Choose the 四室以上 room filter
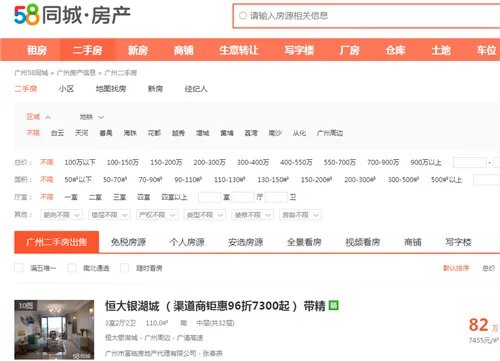This screenshot has height=361, width=500. point(174,197)
